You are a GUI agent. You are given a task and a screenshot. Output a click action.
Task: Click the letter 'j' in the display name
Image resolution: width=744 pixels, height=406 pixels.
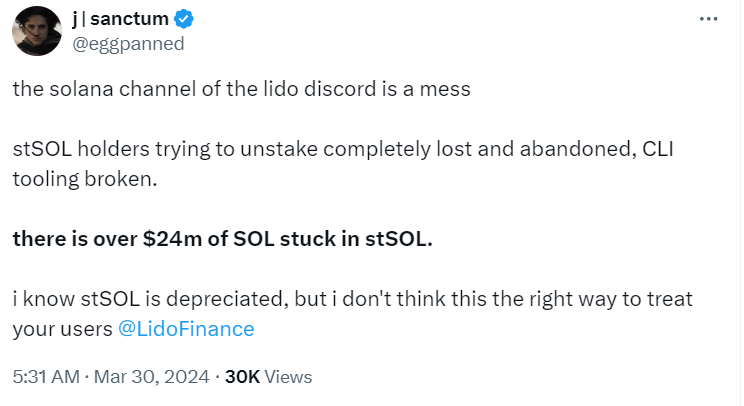(75, 19)
